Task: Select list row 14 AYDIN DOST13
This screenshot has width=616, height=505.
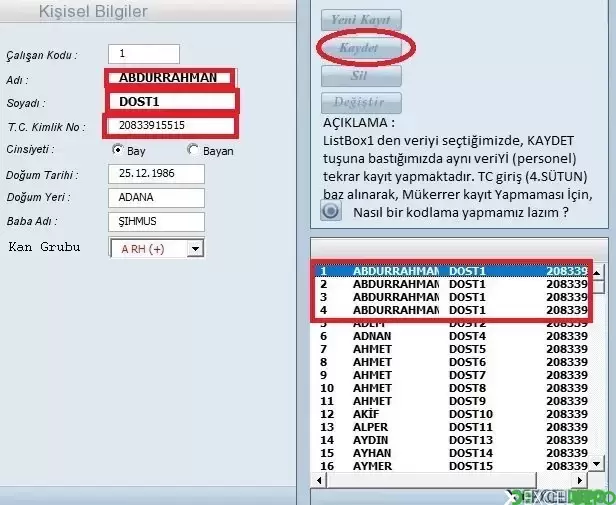Action: pos(452,440)
